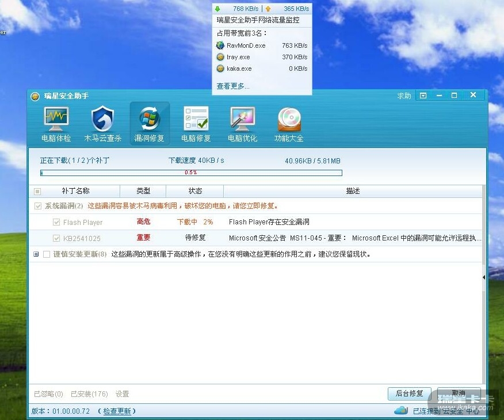This screenshot has height=420, width=504.
Task: Click the 365 KB/s upload rate
Action: pos(296,9)
